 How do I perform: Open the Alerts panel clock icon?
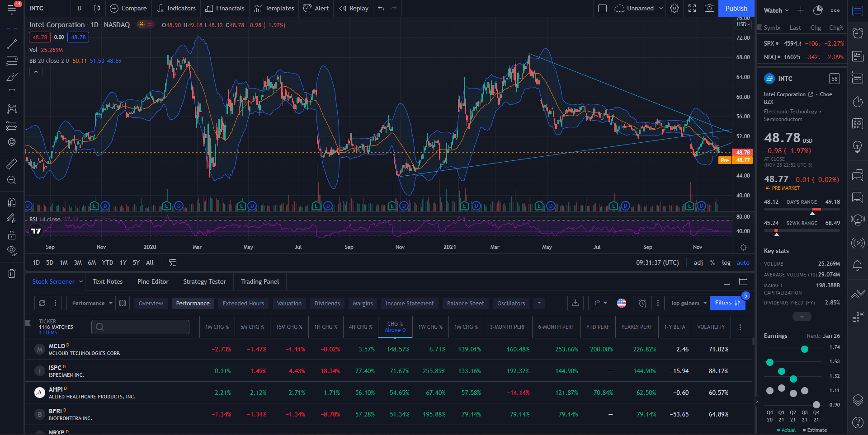pyautogui.click(x=858, y=33)
